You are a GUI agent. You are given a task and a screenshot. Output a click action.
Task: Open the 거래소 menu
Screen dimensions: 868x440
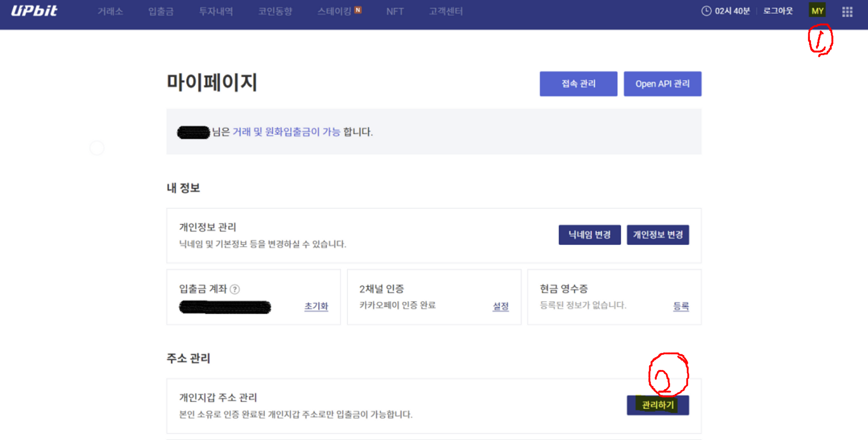tap(110, 11)
